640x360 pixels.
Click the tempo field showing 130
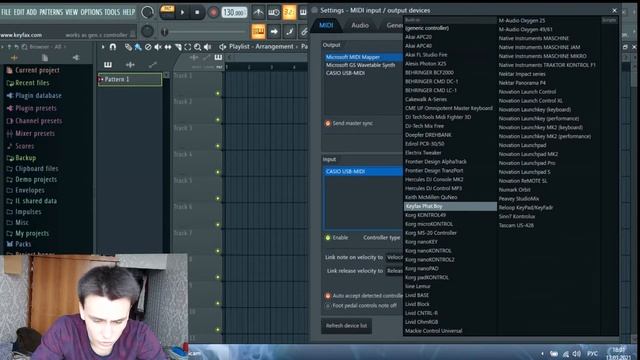click(234, 13)
